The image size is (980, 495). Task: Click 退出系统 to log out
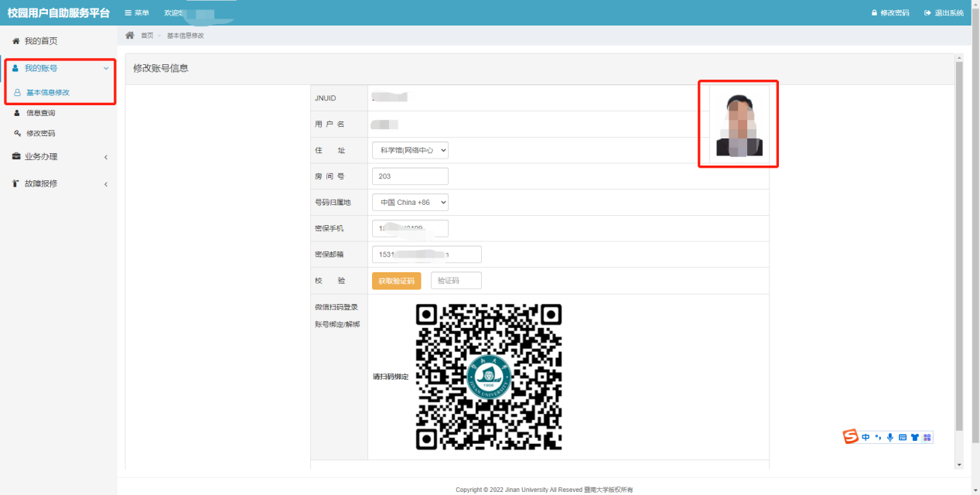click(x=944, y=13)
